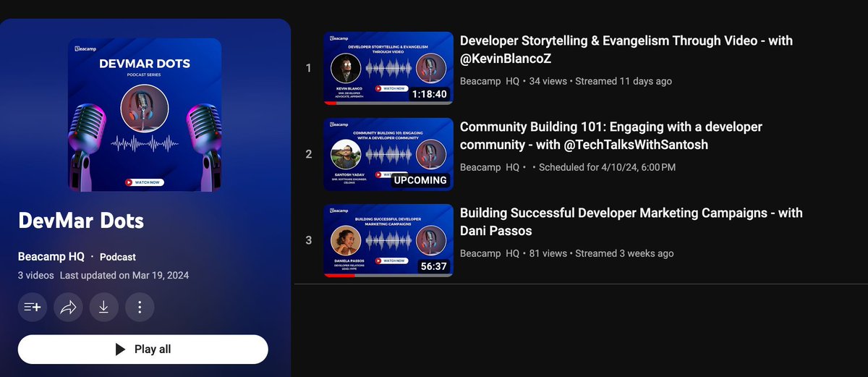Open Community Building 101 video title
Image resolution: width=868 pixels, height=377 pixels.
click(611, 135)
